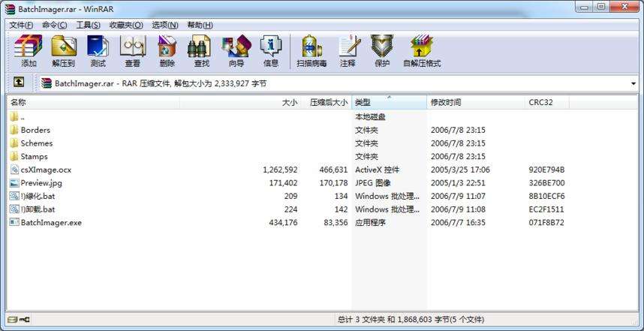Screen dimensions: 644x331
Task: Click the parent folder ".." icon
Action: (14, 116)
